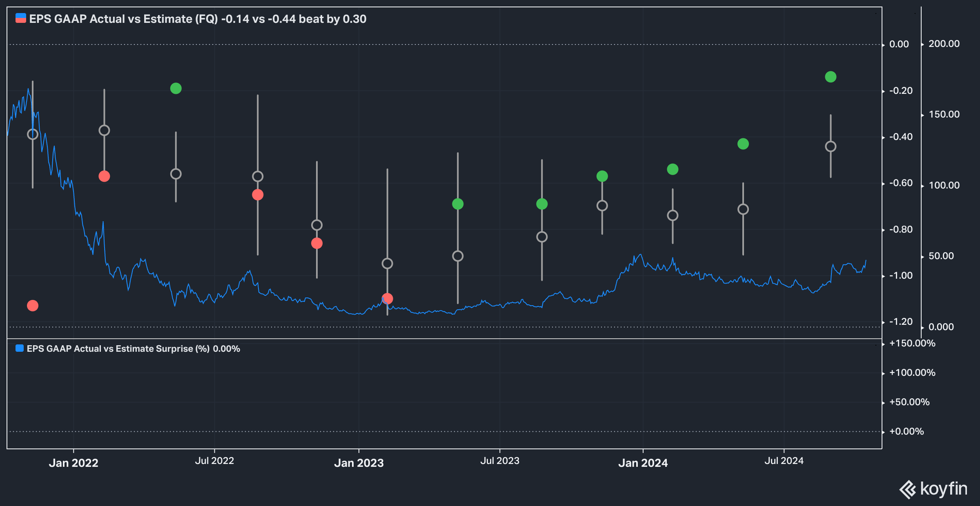Click the 0.00 EPS axis value
980x506 pixels.
(899, 44)
